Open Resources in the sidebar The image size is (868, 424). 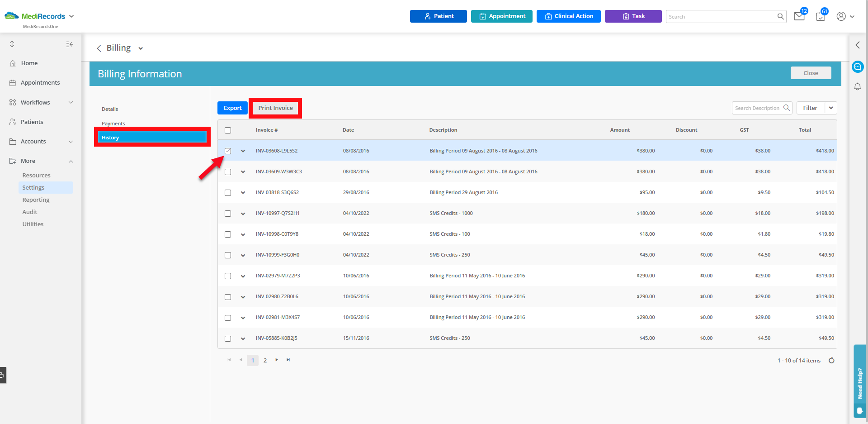(37, 176)
